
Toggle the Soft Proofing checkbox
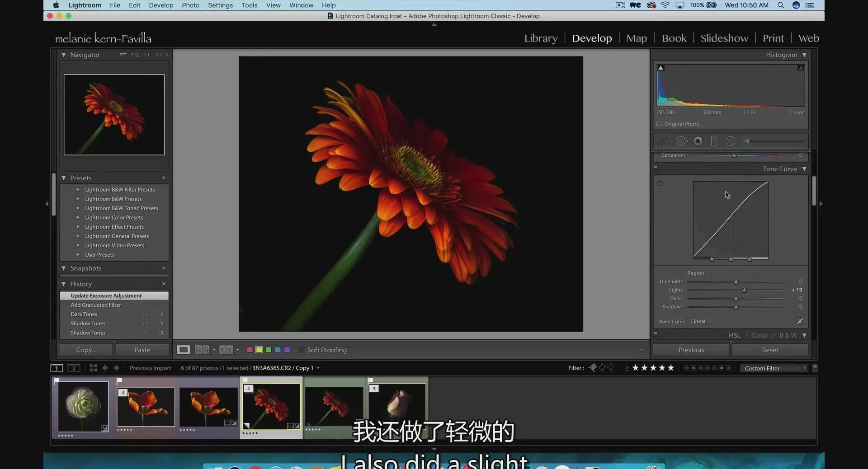(x=302, y=350)
